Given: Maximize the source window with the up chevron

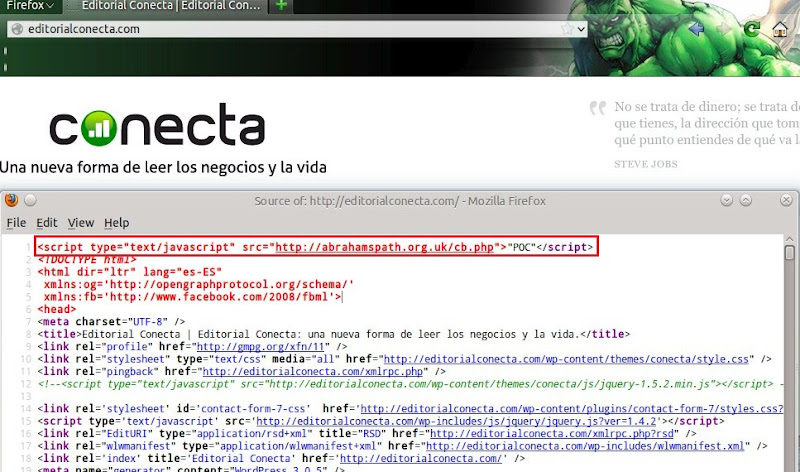Looking at the screenshot, I should [746, 200].
